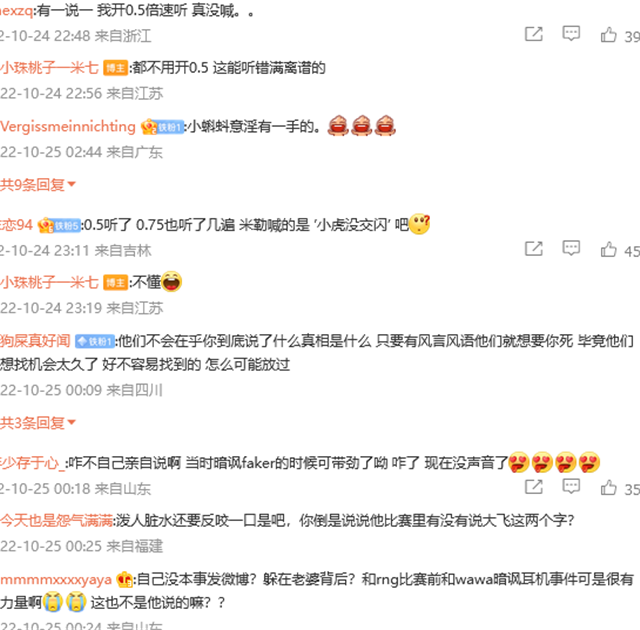Open 狗屎真好闻 user profile
This screenshot has height=630, width=640.
pyautogui.click(x=35, y=341)
